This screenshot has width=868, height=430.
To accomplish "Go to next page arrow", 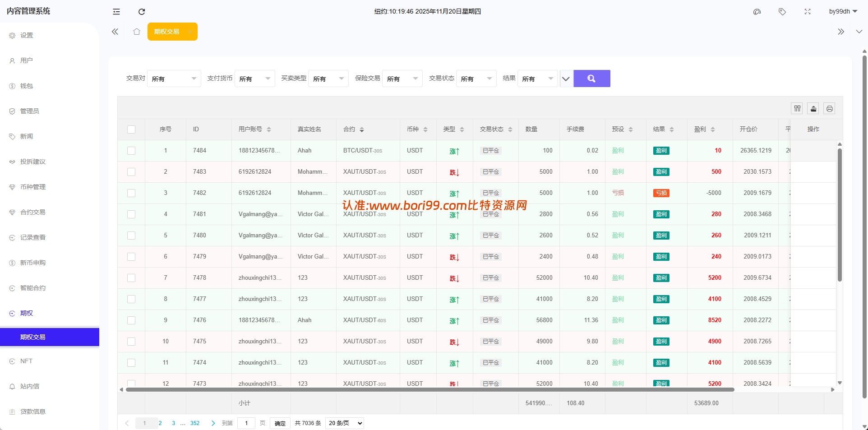I will tap(213, 423).
